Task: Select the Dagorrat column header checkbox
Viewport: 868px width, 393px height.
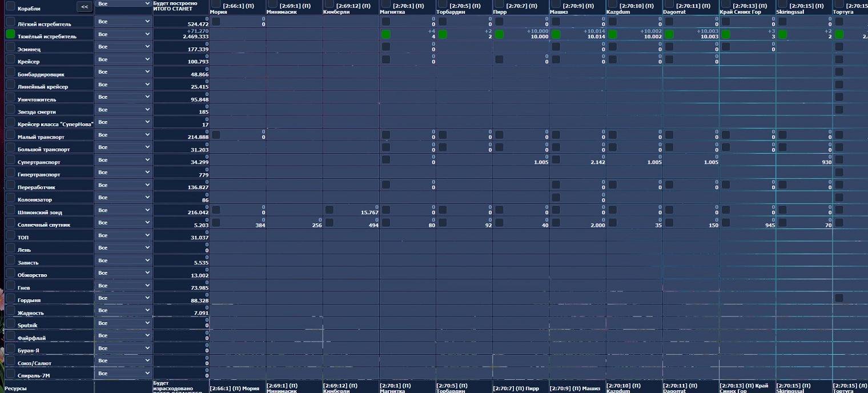Action: (669, 5)
